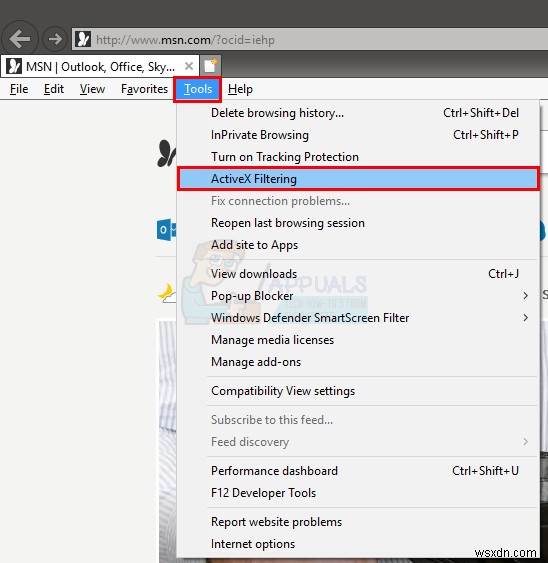
Task: Open the Favorites menu
Action: tap(144, 89)
